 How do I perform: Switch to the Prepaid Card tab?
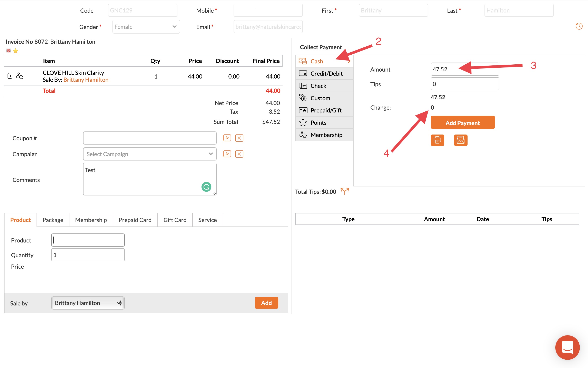click(135, 220)
